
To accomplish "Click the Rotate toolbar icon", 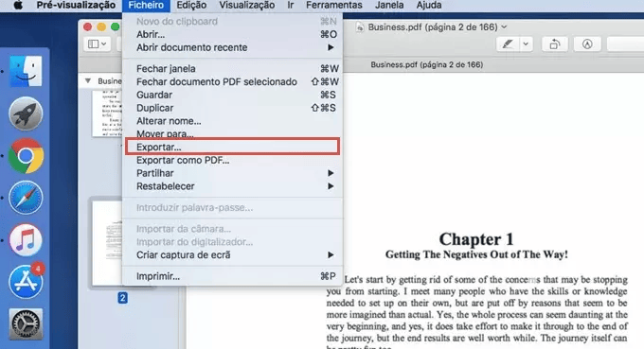I will [x=554, y=44].
